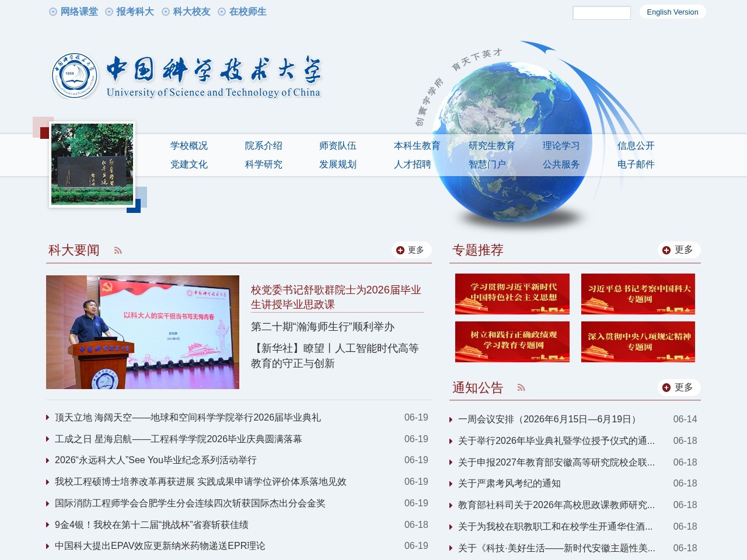
Task: Open notice 一周会议安排（2026年6月15日—6月19日）
Action: tap(549, 419)
